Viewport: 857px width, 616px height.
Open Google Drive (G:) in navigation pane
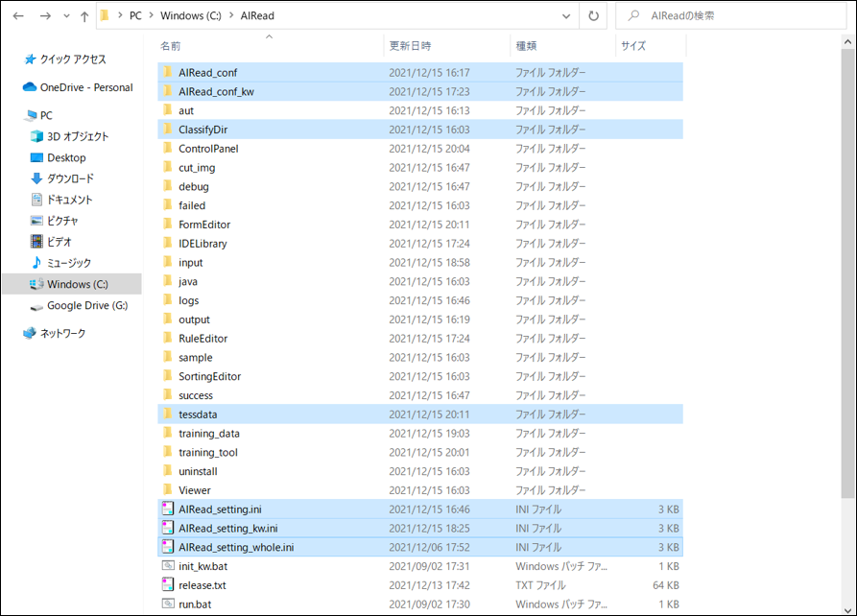(x=80, y=305)
